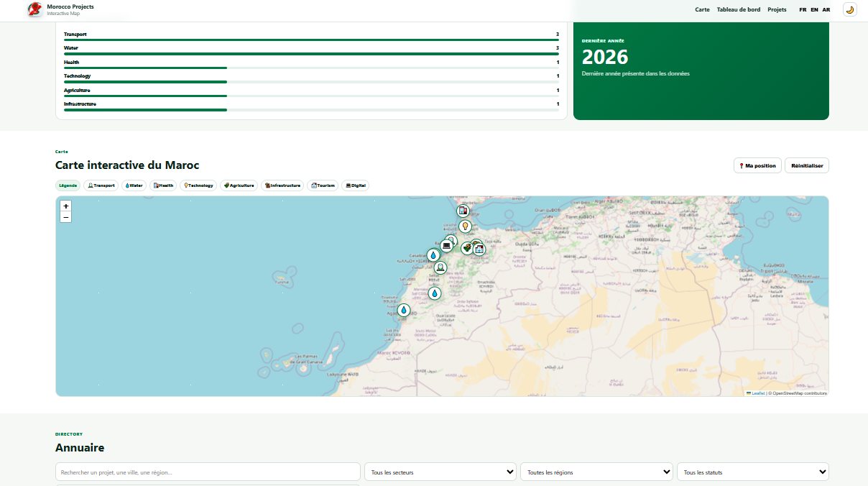
Task: Filter the map by Water chip
Action: (x=134, y=185)
